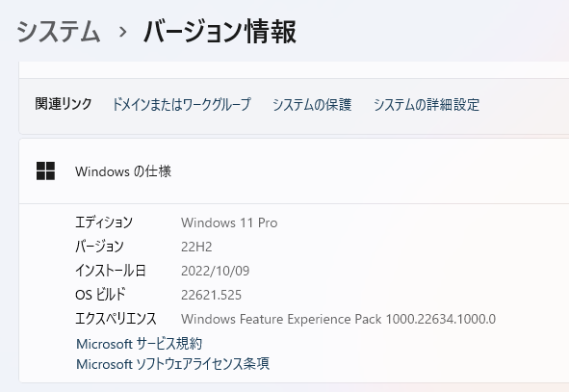Select the Windows 11 Pro edition text
Image resolution: width=569 pixels, height=392 pixels.
pos(229,222)
